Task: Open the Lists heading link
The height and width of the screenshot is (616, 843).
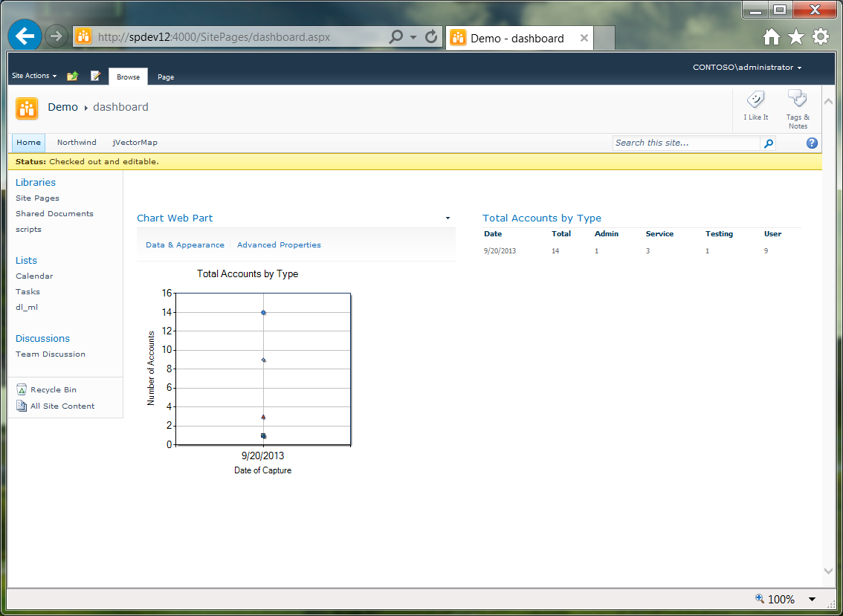Action: coord(26,260)
